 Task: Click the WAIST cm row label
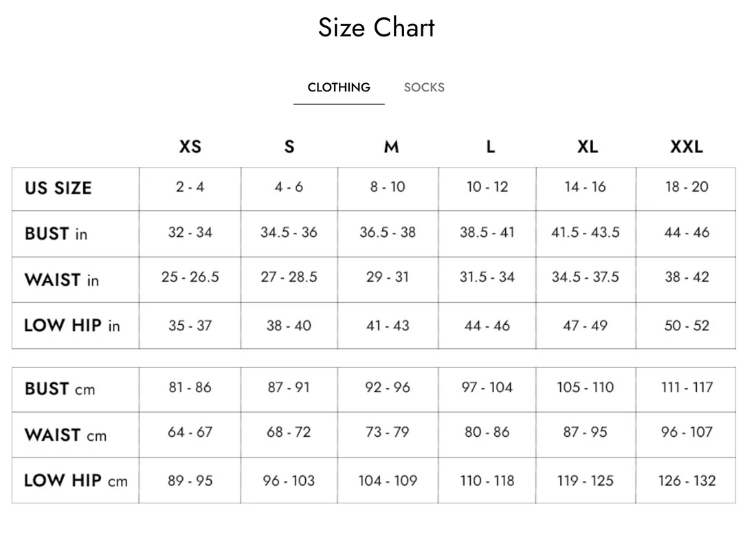pos(66,435)
